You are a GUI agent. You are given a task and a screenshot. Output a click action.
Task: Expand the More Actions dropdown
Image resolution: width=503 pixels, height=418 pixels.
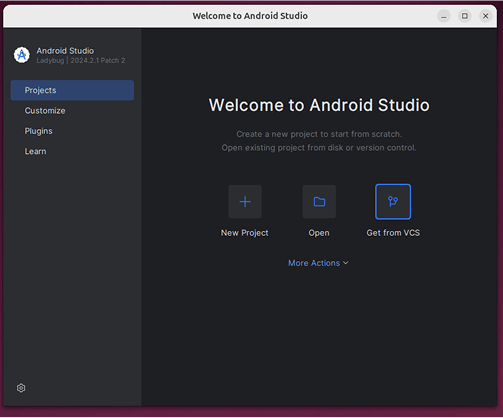click(x=318, y=263)
